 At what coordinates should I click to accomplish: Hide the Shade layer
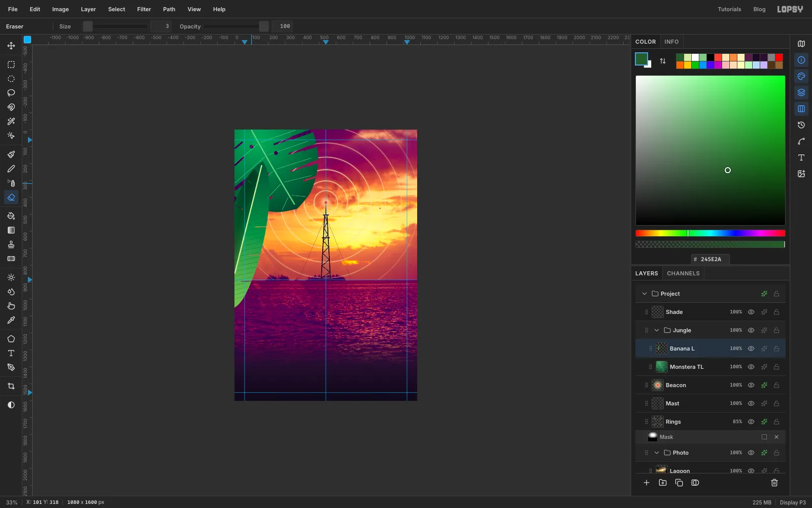pos(751,312)
